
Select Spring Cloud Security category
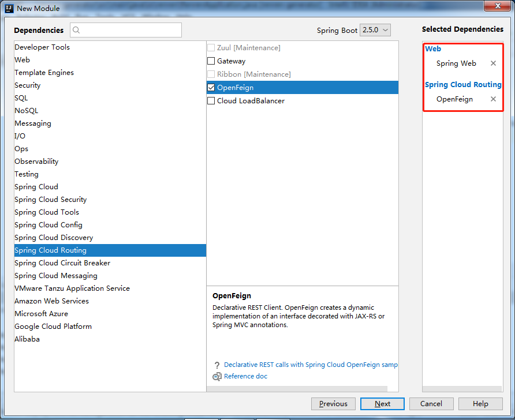[110, 200]
